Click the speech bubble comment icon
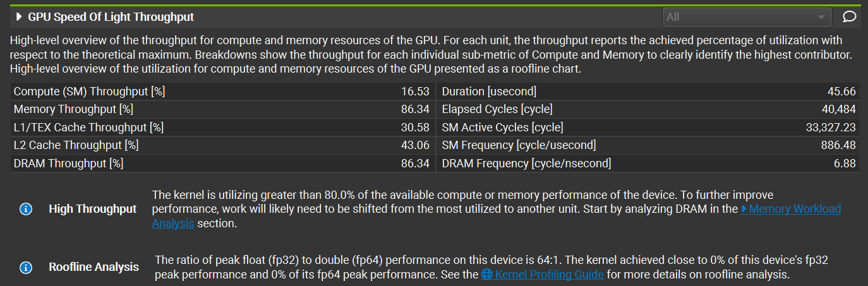 [x=850, y=17]
